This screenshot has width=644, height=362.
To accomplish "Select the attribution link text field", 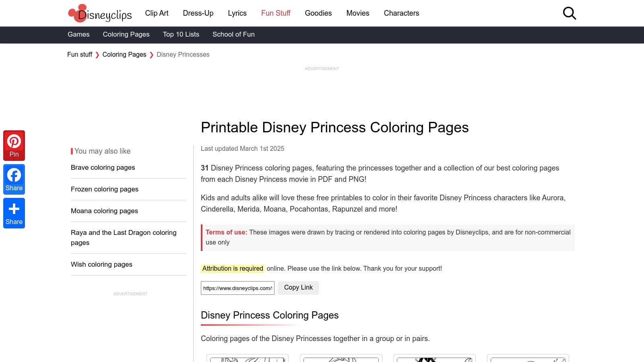I will click(237, 288).
